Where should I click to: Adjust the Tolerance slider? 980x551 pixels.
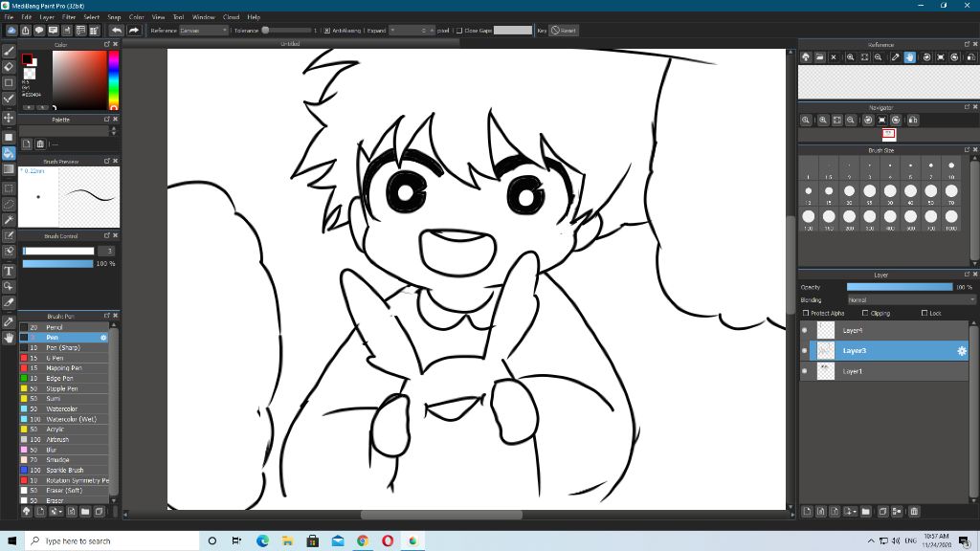pyautogui.click(x=286, y=30)
